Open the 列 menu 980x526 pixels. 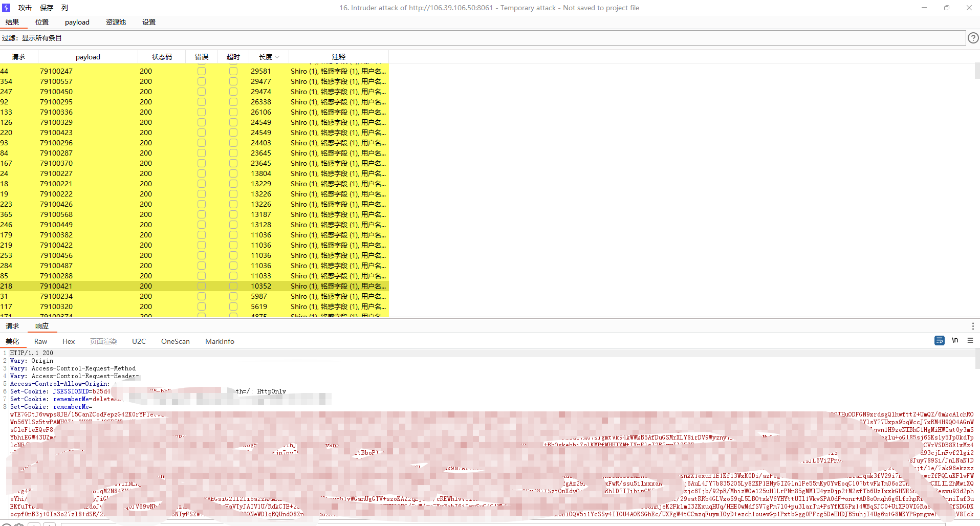point(64,8)
